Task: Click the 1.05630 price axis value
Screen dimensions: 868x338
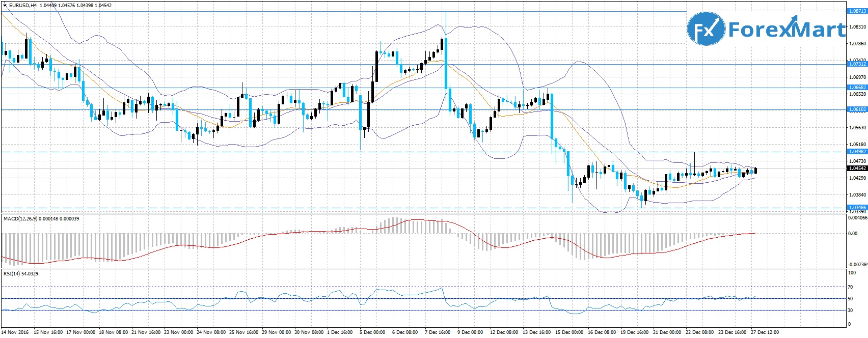Action: point(858,128)
